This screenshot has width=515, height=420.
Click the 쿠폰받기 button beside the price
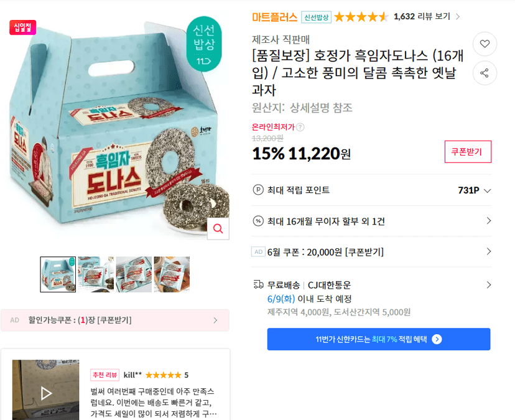coord(468,151)
